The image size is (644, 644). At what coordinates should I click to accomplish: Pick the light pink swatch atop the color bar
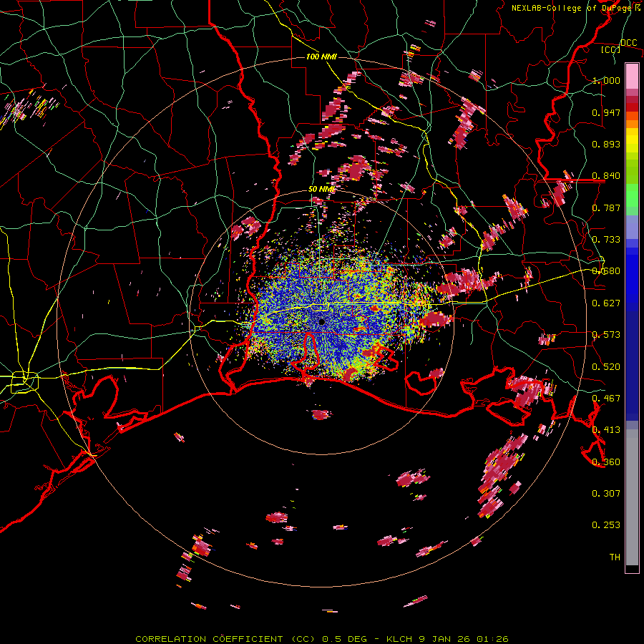(632, 77)
